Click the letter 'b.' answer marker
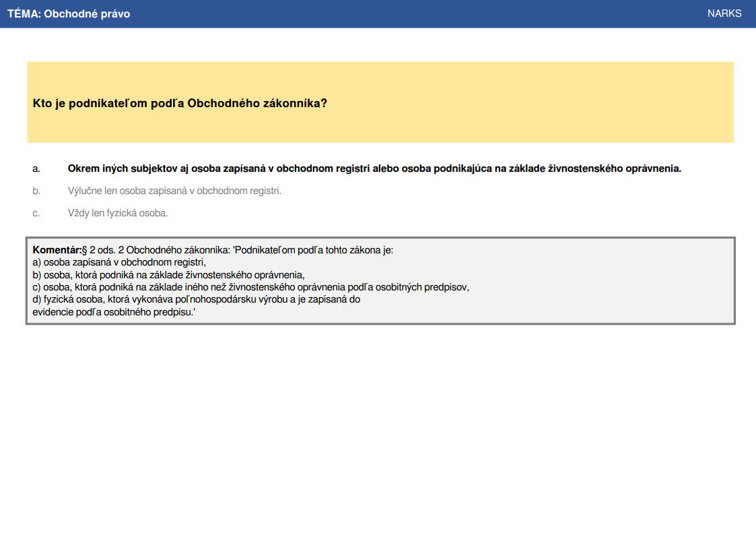 point(36,191)
